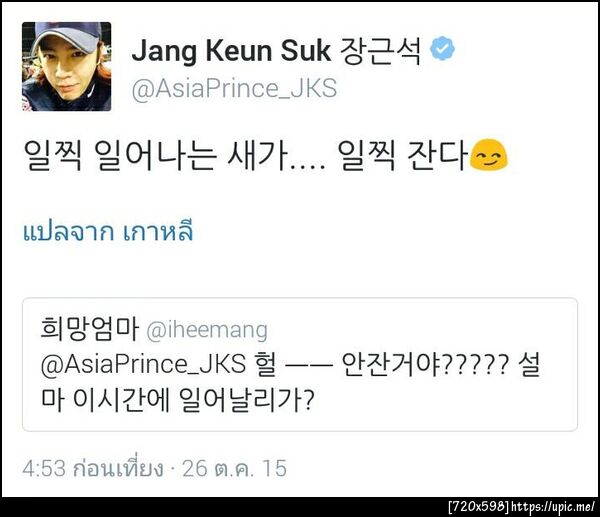Click the blue verified badge icon
The height and width of the screenshot is (517, 600).
click(x=442, y=49)
